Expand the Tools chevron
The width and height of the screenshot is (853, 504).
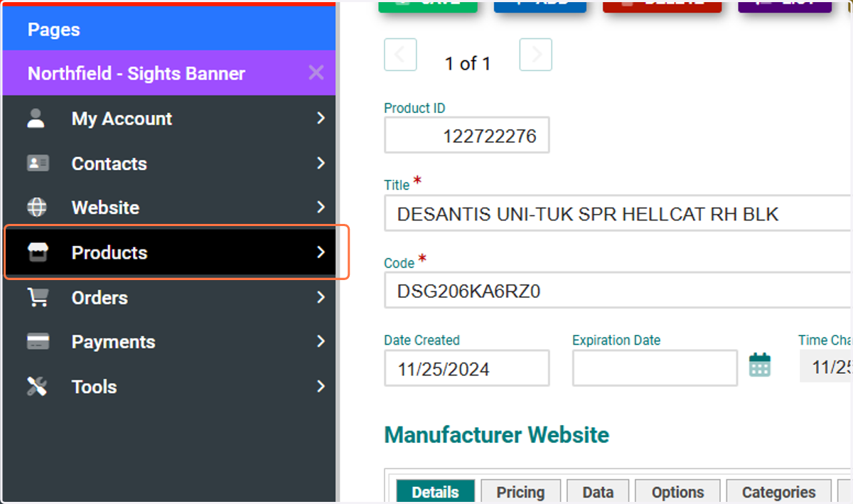[321, 386]
